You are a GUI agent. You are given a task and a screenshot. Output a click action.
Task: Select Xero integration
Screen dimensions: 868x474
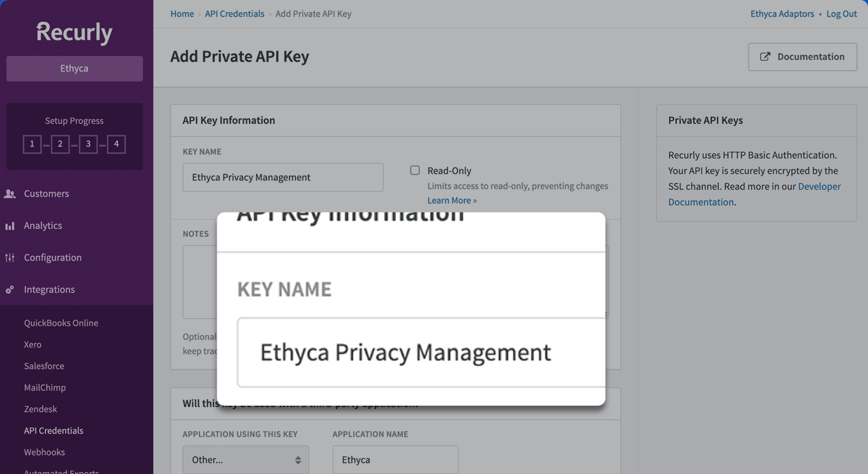tap(33, 344)
